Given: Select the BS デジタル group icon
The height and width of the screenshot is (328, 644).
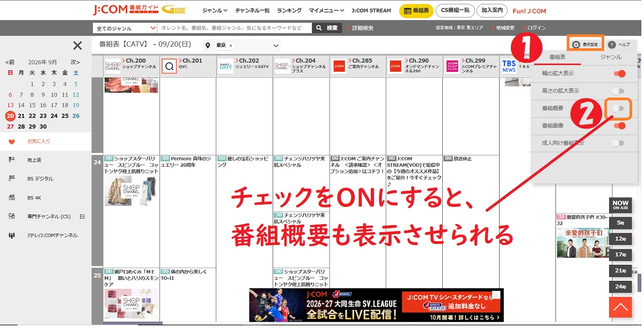Looking at the screenshot, I should 12,178.
